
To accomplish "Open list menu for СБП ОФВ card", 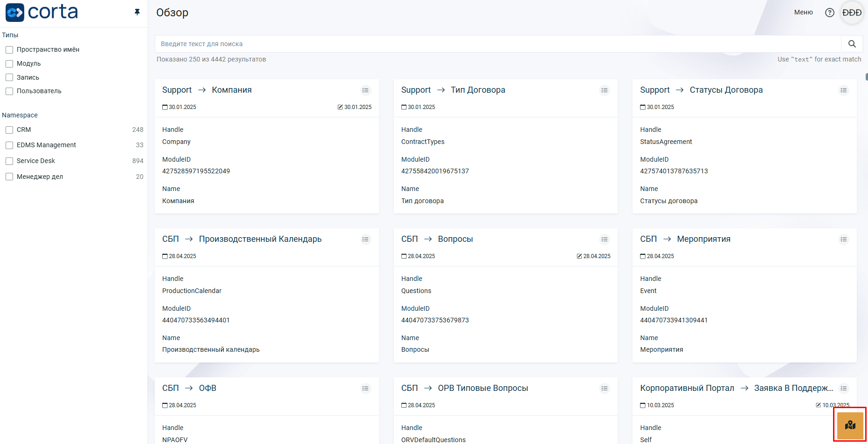I will click(365, 389).
